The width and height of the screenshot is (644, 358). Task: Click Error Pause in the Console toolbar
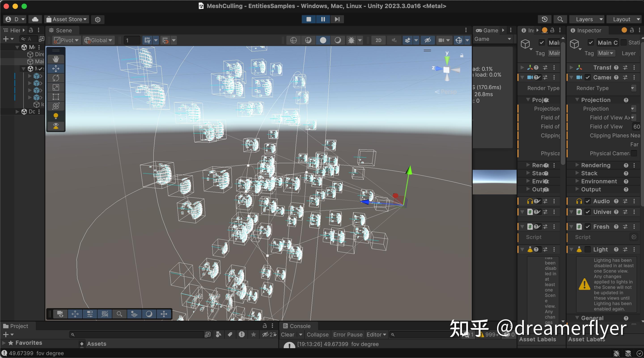347,335
